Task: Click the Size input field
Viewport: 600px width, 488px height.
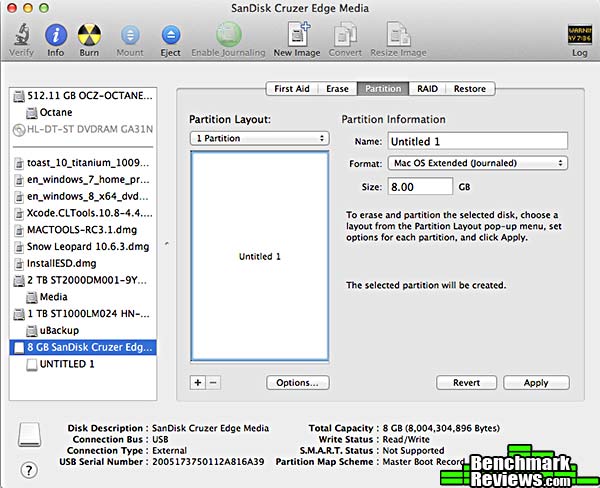Action: point(421,187)
